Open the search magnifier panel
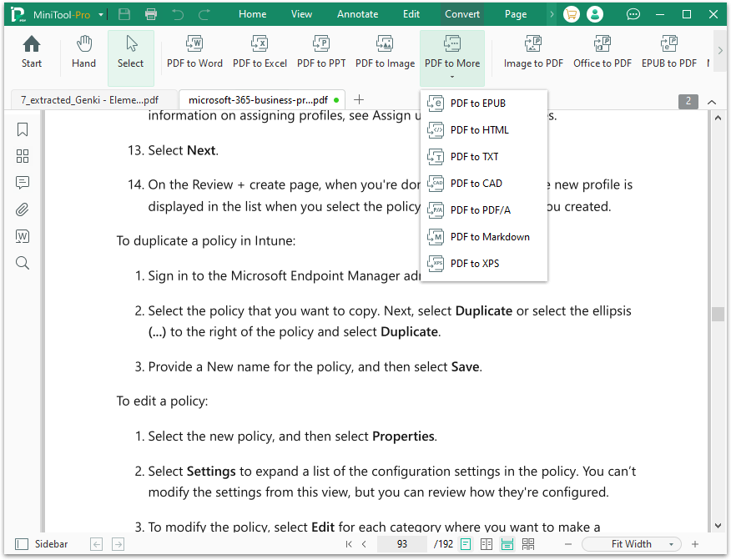 tap(23, 263)
